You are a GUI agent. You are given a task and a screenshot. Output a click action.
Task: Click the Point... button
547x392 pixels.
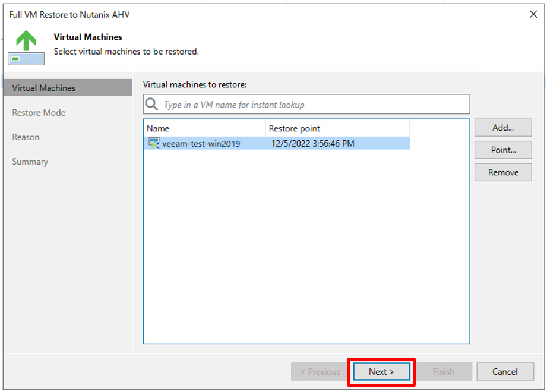[503, 150]
